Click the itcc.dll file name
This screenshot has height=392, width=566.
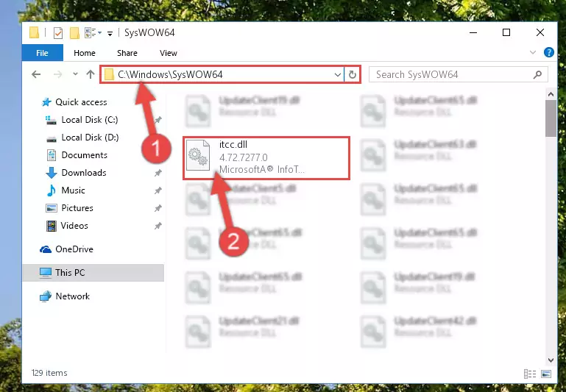[233, 145]
